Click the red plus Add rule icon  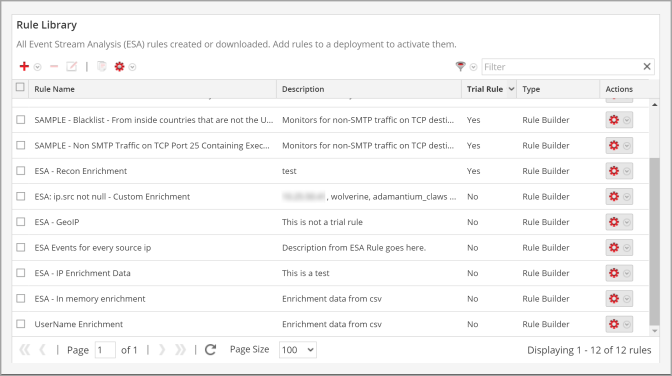pos(24,66)
